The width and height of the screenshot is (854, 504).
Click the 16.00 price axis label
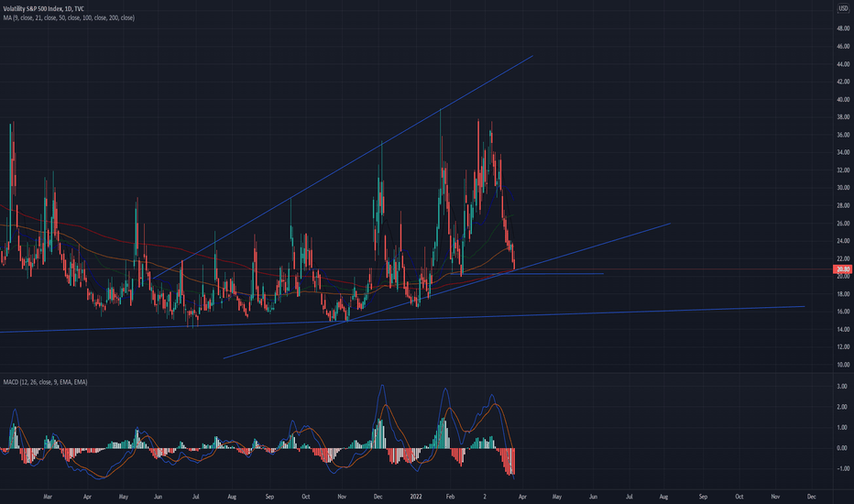(x=843, y=312)
